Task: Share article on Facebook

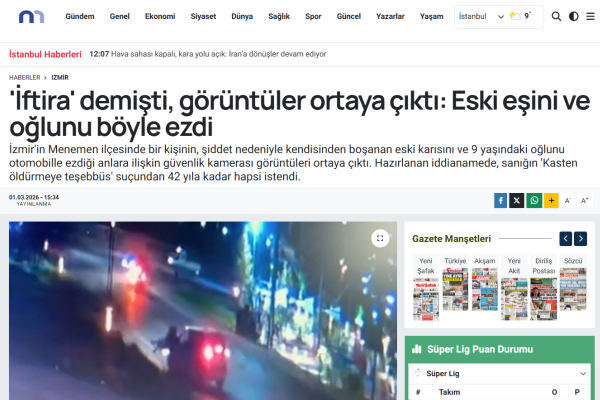Action: (x=500, y=200)
